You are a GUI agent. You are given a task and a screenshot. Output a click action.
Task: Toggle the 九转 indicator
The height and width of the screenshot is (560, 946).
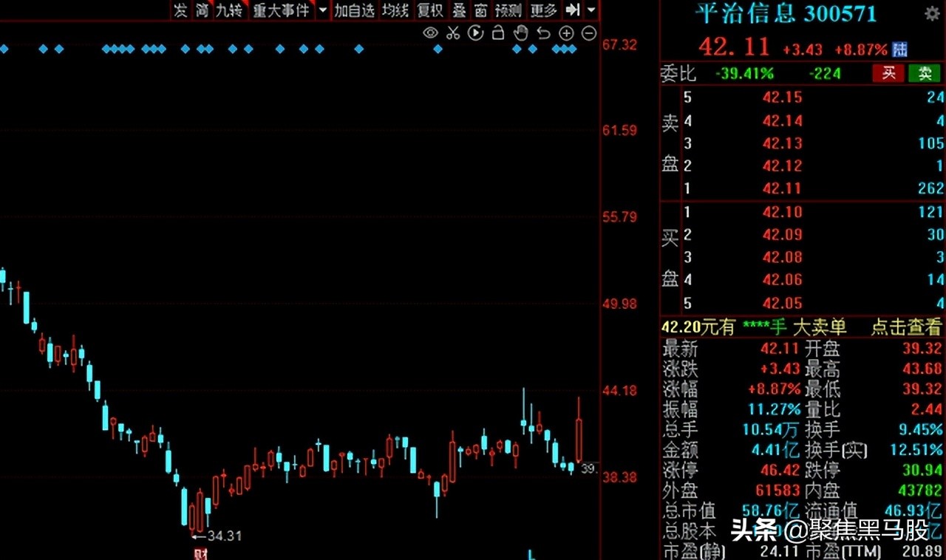[229, 10]
